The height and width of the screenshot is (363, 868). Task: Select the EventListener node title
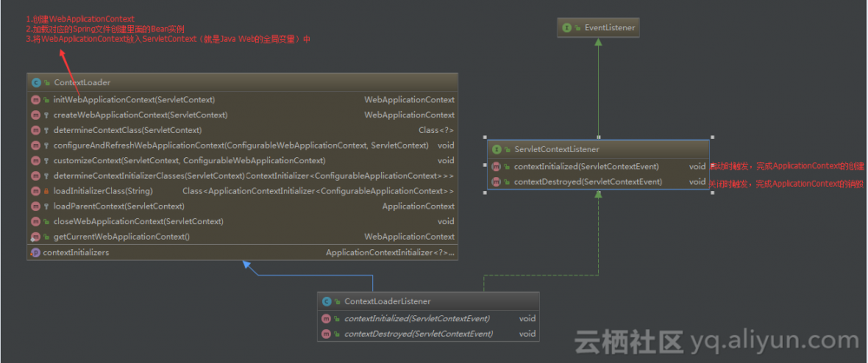(x=609, y=27)
